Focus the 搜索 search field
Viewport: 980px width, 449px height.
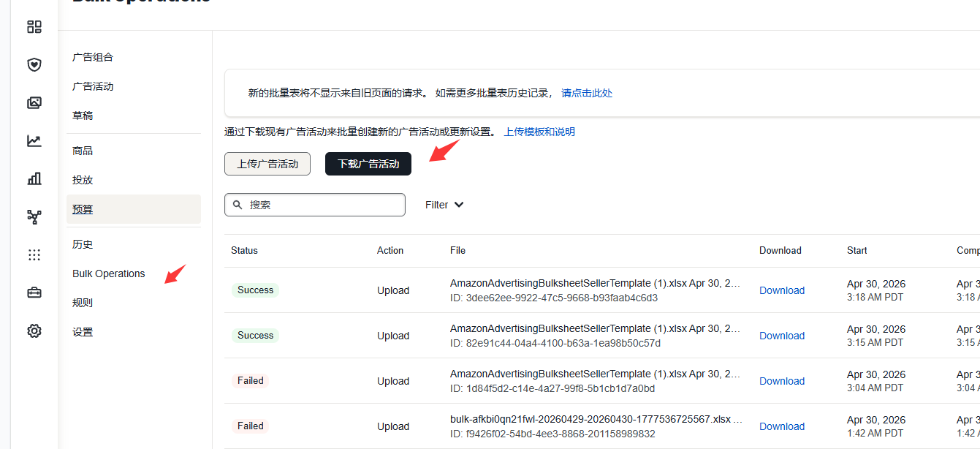(x=315, y=205)
